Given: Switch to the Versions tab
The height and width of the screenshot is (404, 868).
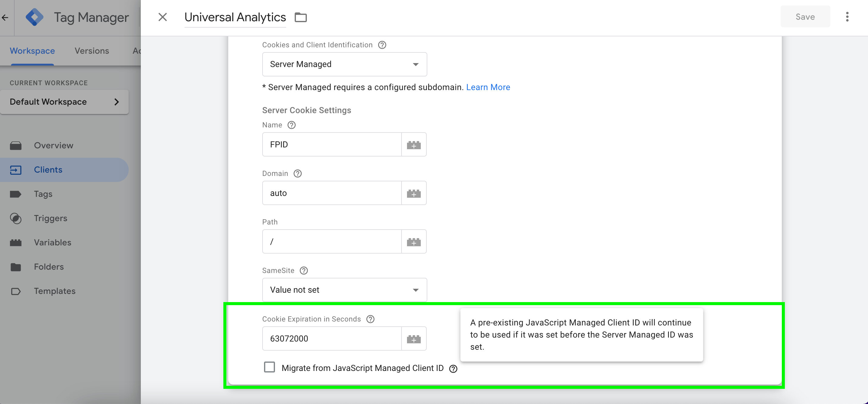Looking at the screenshot, I should pyautogui.click(x=92, y=51).
